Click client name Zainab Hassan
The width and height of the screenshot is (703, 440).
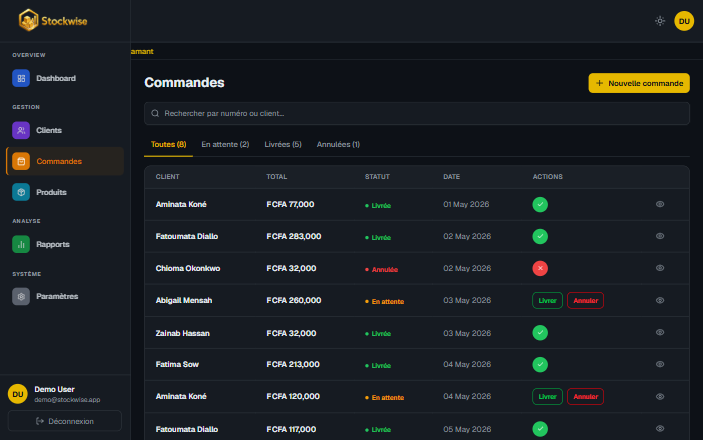click(x=182, y=333)
